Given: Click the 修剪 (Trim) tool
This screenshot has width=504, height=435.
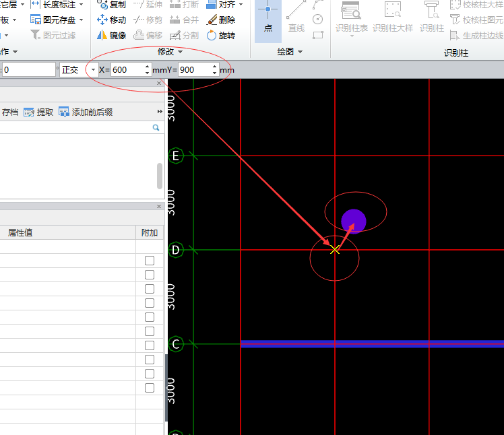Looking at the screenshot, I should (x=148, y=20).
